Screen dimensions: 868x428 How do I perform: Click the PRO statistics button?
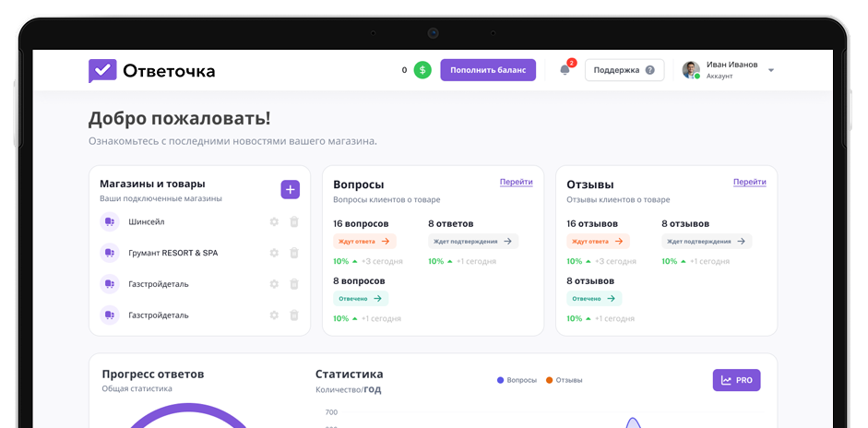click(x=736, y=380)
